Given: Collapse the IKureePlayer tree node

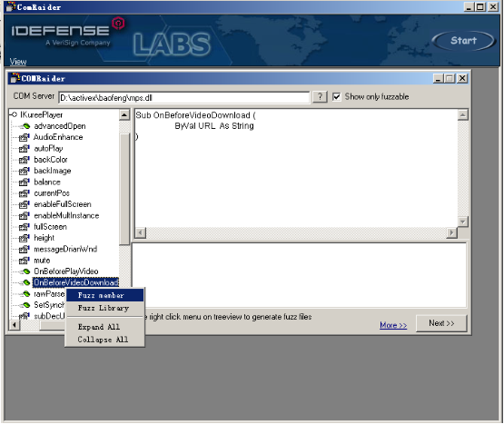Looking at the screenshot, I should (x=14, y=114).
